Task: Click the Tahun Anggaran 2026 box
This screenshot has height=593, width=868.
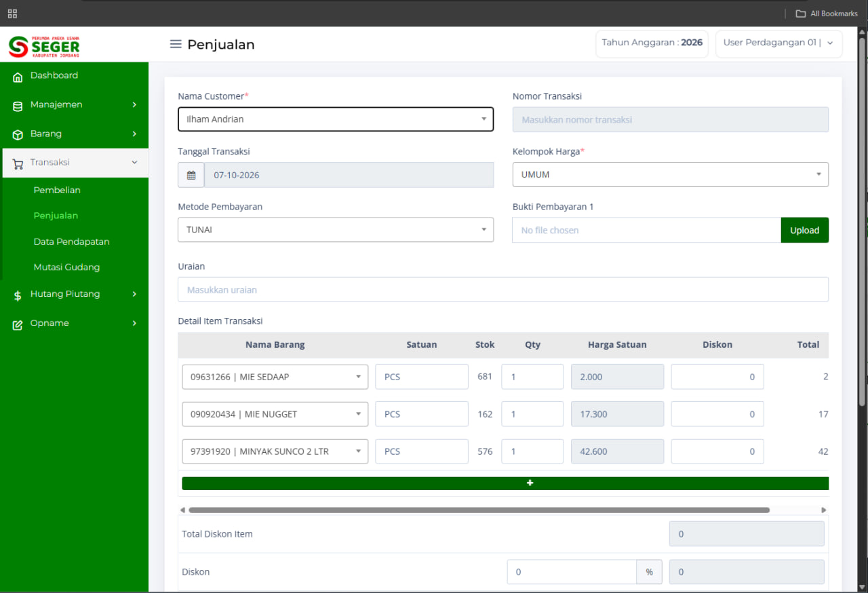Action: (652, 43)
